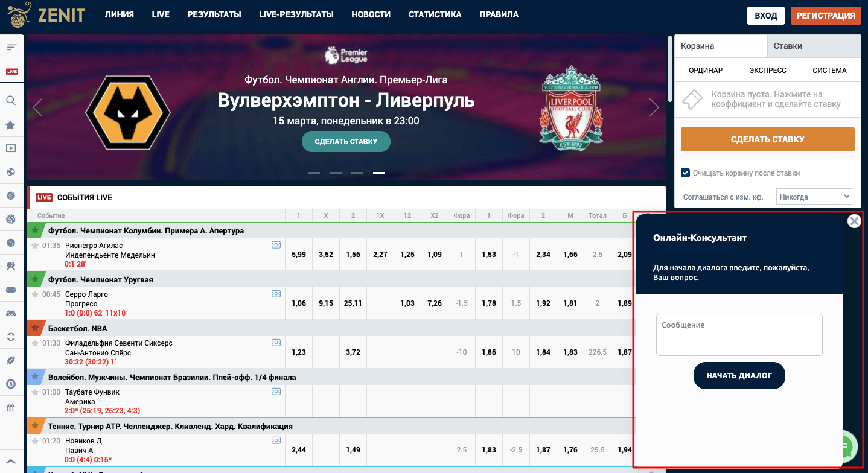
Task: Open LIVE-РЕЗУЛЬТАТЫ in top navigation
Action: [x=296, y=15]
